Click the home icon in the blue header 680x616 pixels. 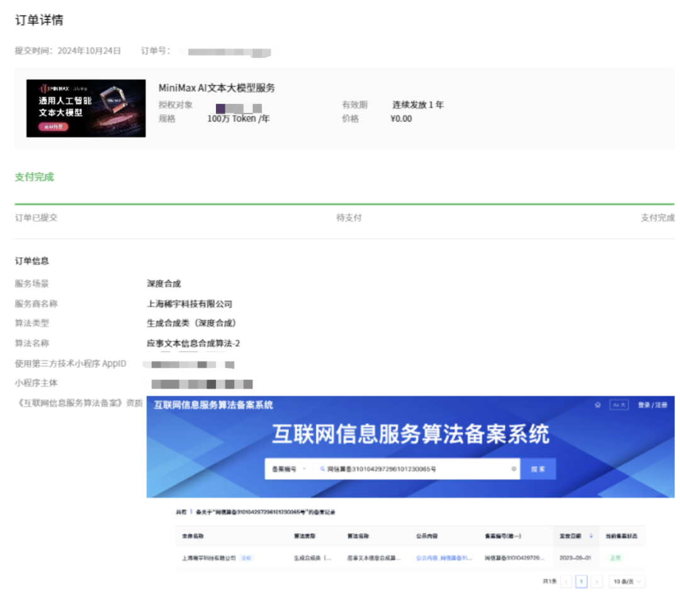click(598, 405)
